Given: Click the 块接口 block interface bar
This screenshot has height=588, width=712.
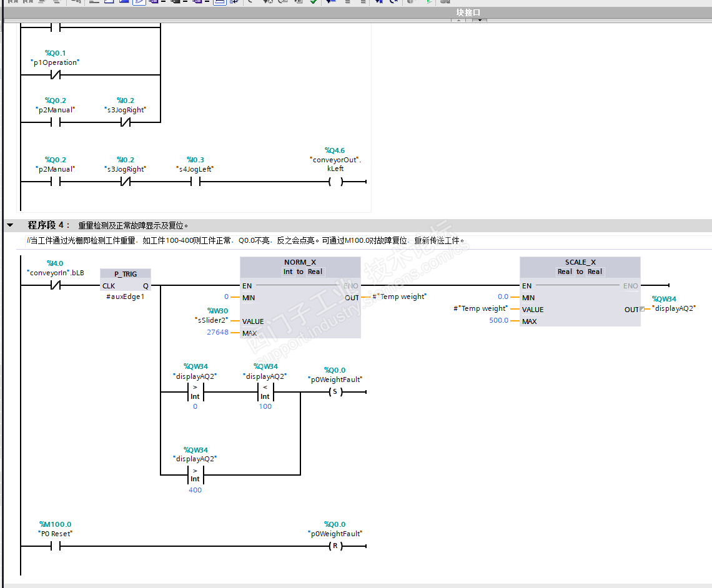Looking at the screenshot, I should (x=468, y=12).
